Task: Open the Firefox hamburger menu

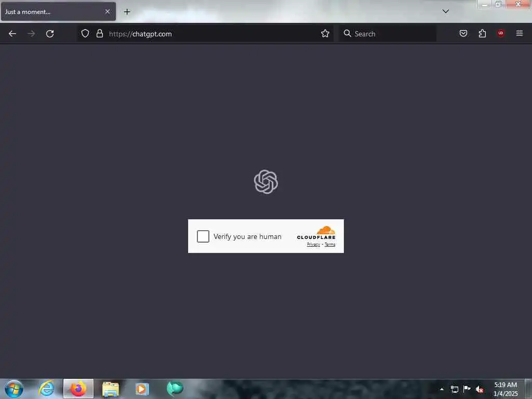Action: (x=520, y=33)
